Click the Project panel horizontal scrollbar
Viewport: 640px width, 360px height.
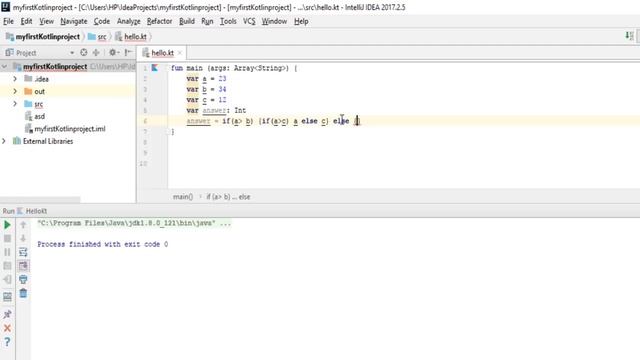pos(40,200)
